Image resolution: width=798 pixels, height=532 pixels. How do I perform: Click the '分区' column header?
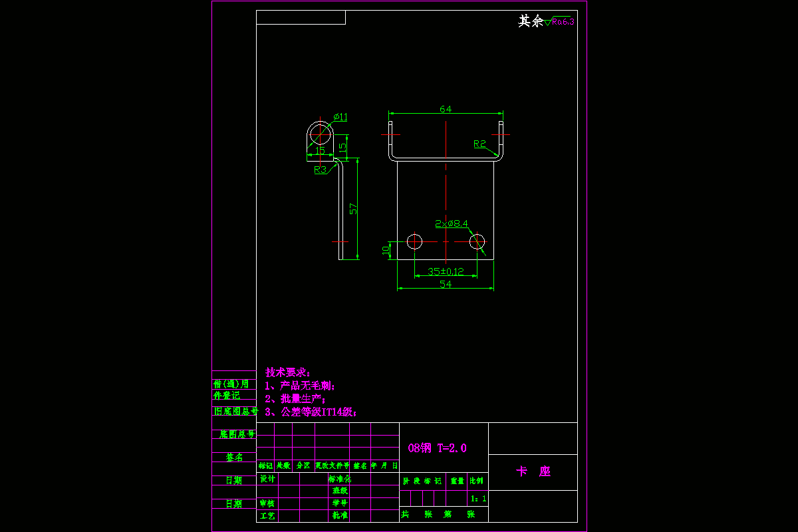[303, 466]
